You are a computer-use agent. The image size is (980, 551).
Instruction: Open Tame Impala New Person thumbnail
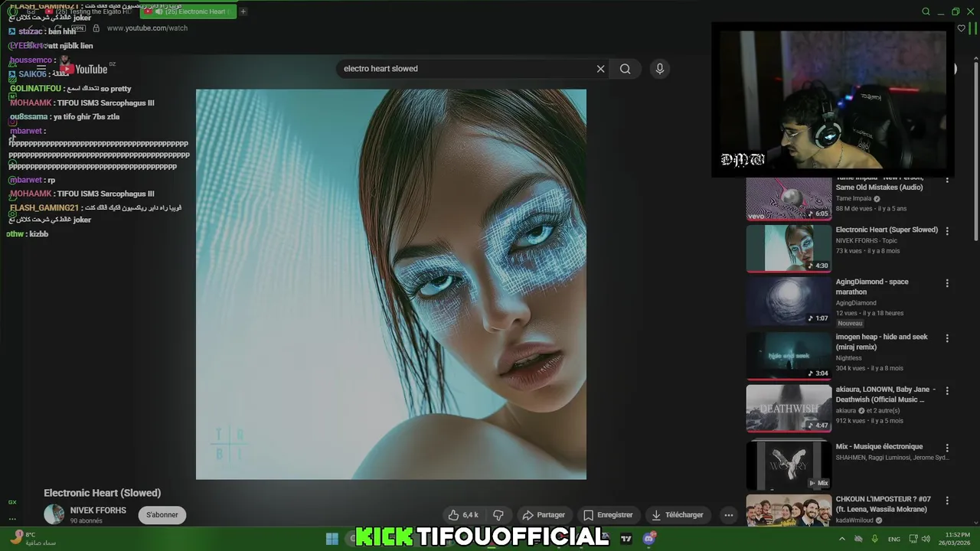(789, 198)
